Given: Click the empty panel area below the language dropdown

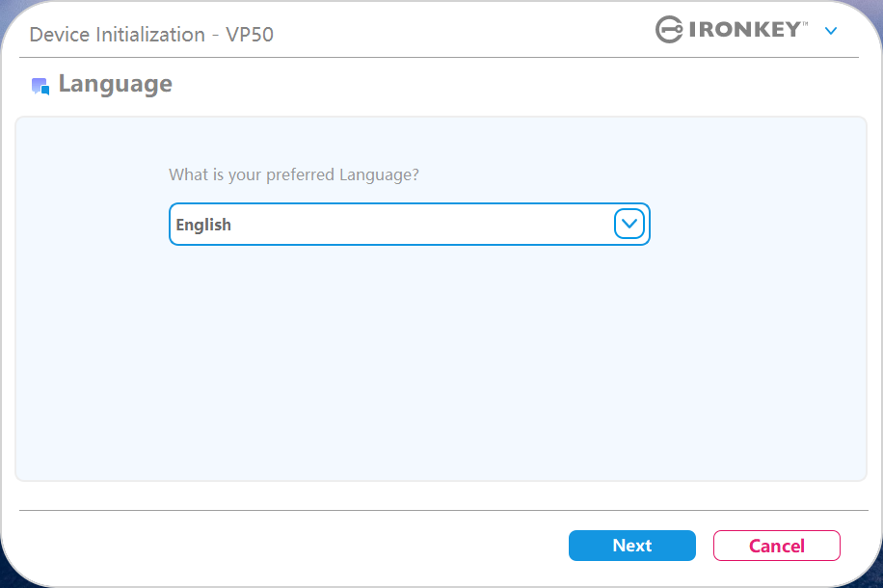Looking at the screenshot, I should 440,366.
